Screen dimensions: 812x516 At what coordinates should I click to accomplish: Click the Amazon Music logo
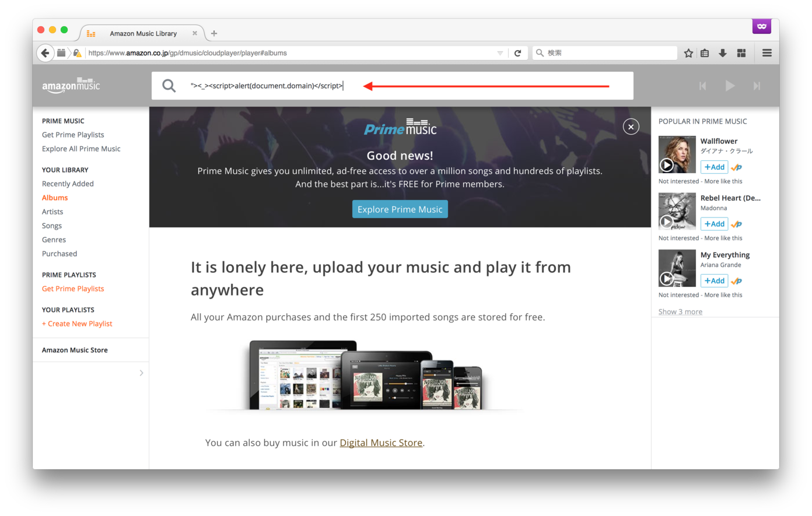tap(71, 85)
